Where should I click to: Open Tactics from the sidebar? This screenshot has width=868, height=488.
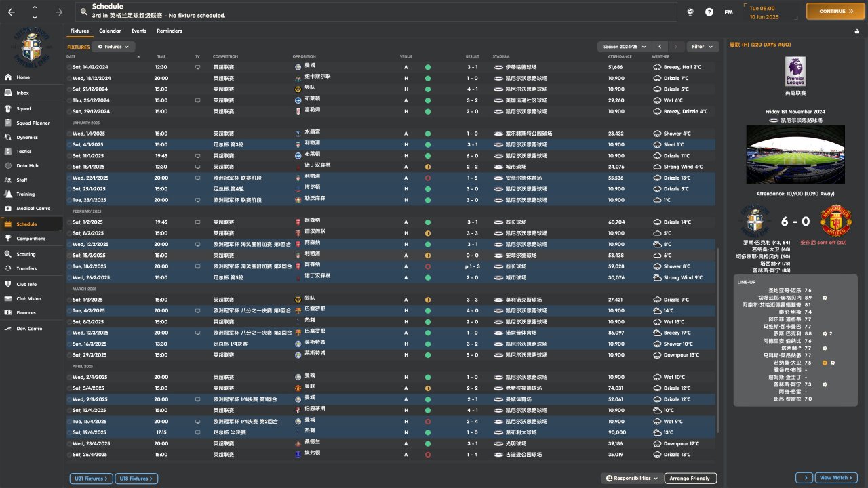pyautogui.click(x=24, y=151)
